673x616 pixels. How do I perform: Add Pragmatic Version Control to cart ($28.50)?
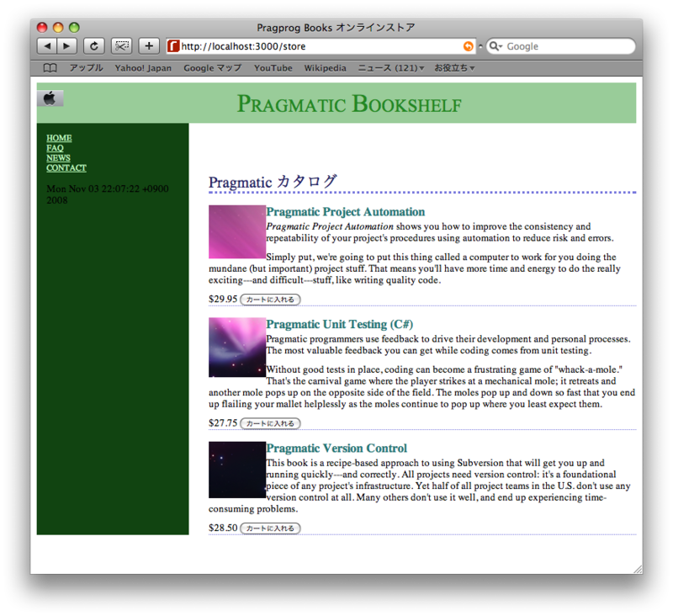click(270, 528)
